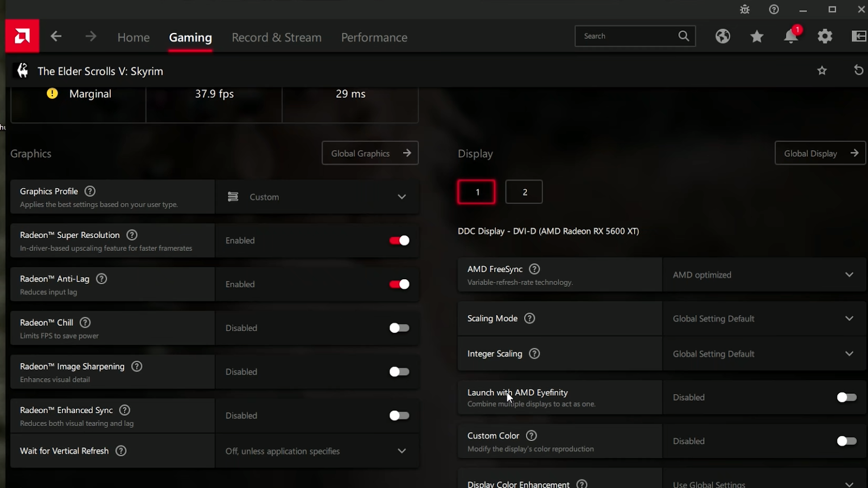Viewport: 868px width, 488px height.
Task: Open Global Display settings
Action: pos(820,153)
